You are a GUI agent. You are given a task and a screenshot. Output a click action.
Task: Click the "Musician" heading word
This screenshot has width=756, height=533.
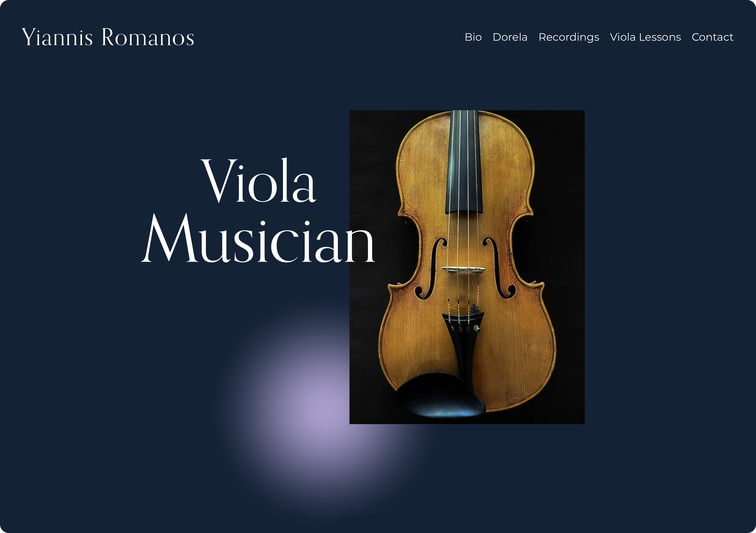258,238
